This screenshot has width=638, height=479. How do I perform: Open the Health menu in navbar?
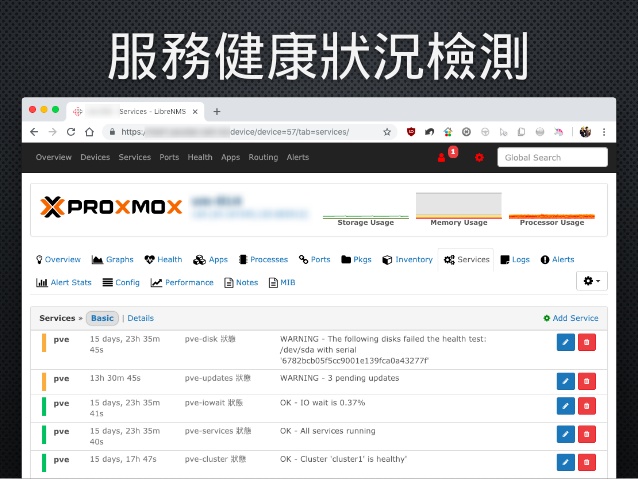pyautogui.click(x=200, y=157)
